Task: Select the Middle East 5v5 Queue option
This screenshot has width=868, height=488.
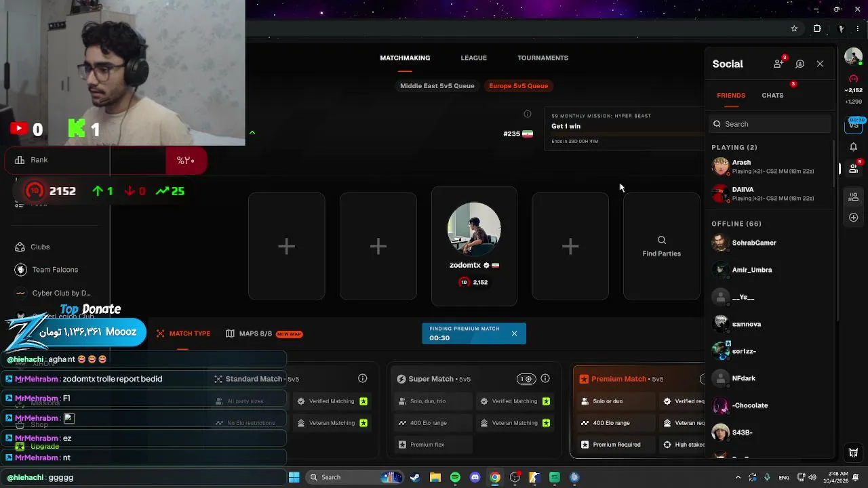Action: pos(437,86)
